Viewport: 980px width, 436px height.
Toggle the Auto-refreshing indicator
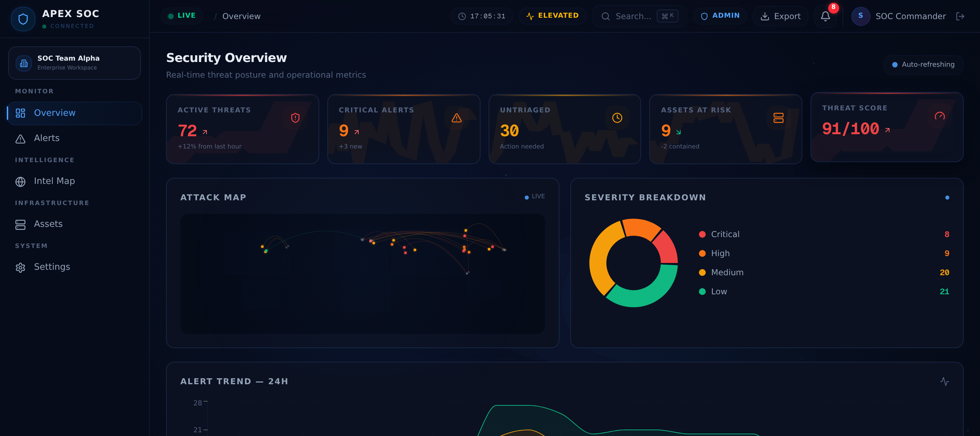coord(923,65)
